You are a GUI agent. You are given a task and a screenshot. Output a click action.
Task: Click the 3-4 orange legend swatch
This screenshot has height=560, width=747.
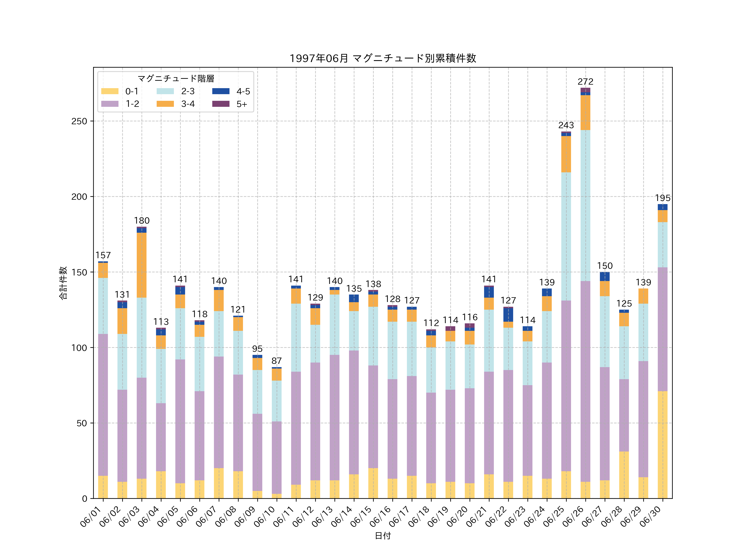165,104
